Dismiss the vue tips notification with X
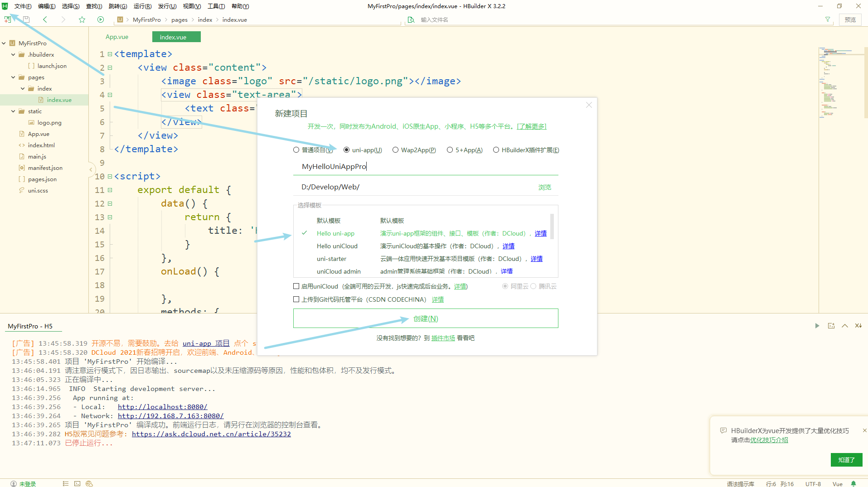 [864, 430]
